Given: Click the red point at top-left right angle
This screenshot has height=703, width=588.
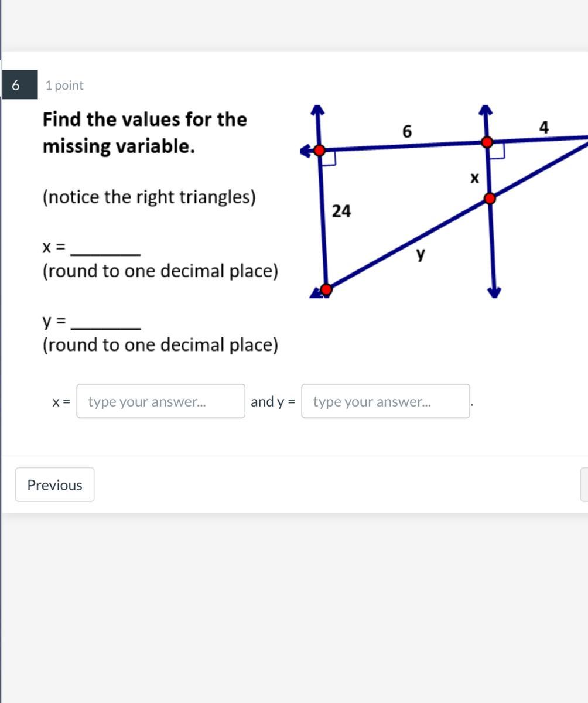Looking at the screenshot, I should click(320, 151).
